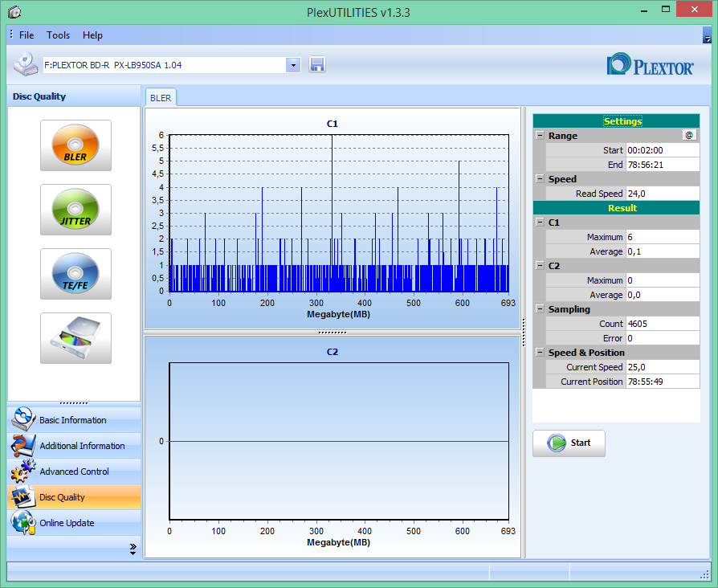Go to Additional Information section
718x588 pixels.
(74, 446)
